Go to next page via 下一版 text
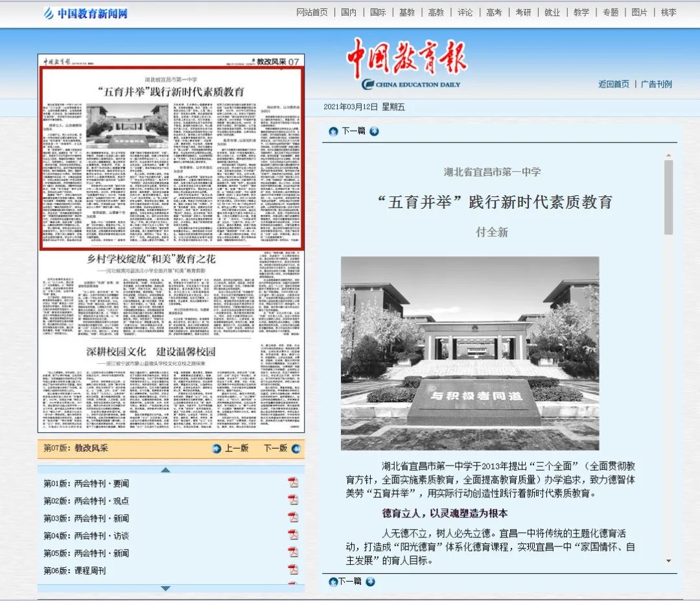 click(275, 448)
